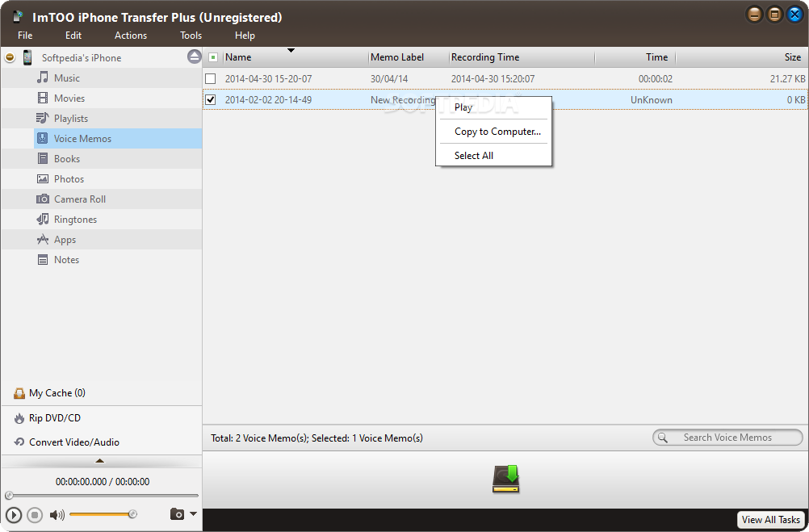Viewport: 809px width, 532px height.
Task: Open the Music category icon
Action: pos(43,78)
